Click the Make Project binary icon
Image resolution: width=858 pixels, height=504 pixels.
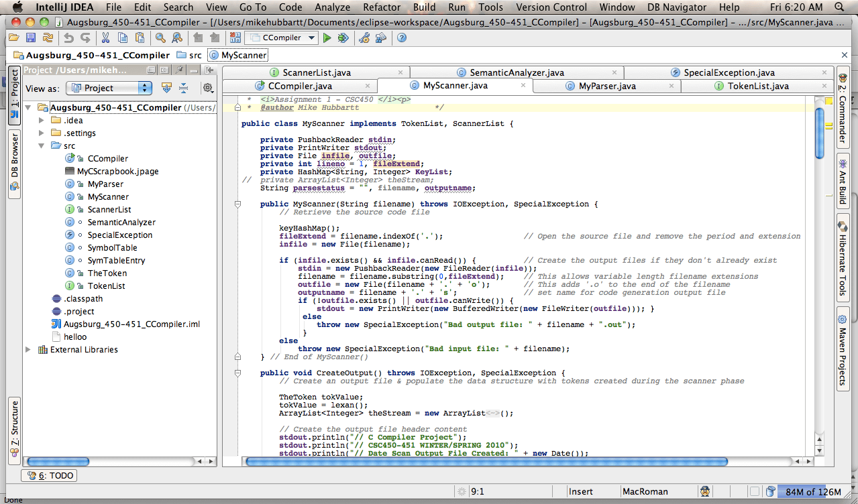click(x=235, y=38)
